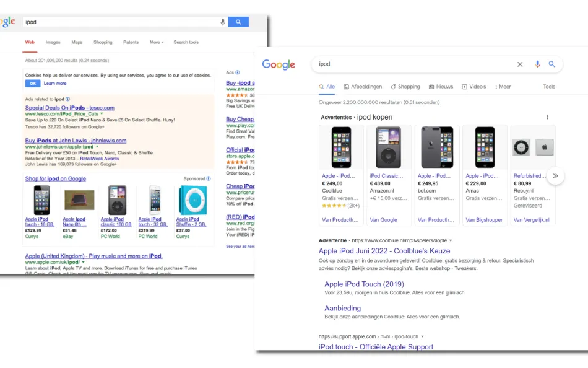Clear the search query with the X icon
This screenshot has height=368, width=588.
point(520,64)
